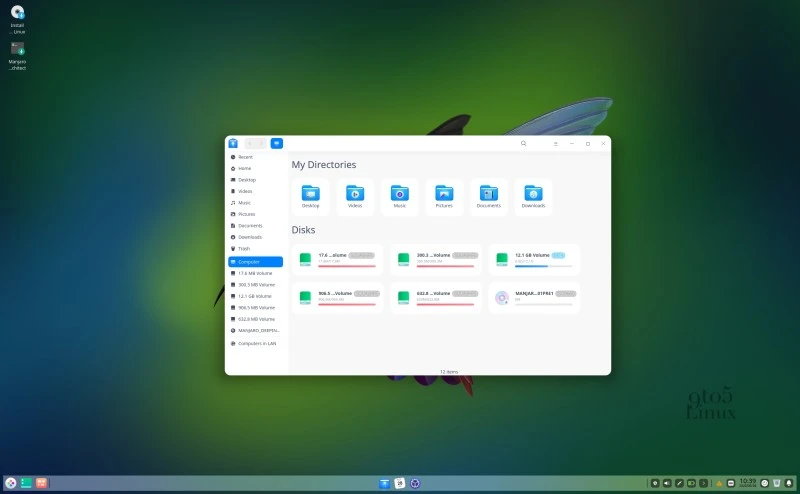Image resolution: width=800 pixels, height=494 pixels.
Task: Open the Documents folder under My Directories
Action: 489,197
